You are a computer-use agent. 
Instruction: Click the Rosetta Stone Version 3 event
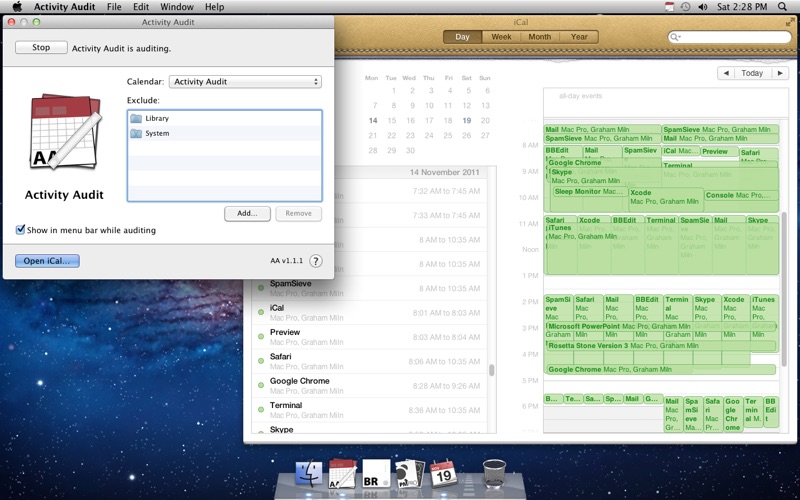coord(661,345)
